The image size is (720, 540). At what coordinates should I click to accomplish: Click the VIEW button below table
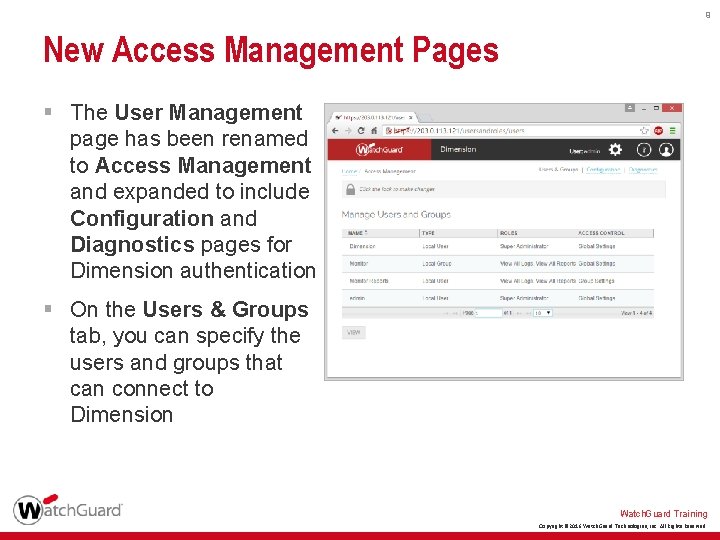(x=354, y=332)
